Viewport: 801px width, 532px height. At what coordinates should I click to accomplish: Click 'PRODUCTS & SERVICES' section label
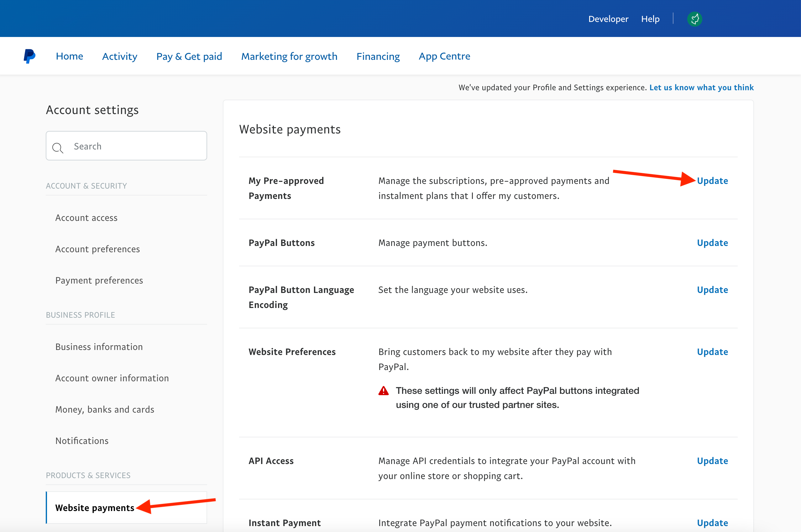[x=88, y=475]
